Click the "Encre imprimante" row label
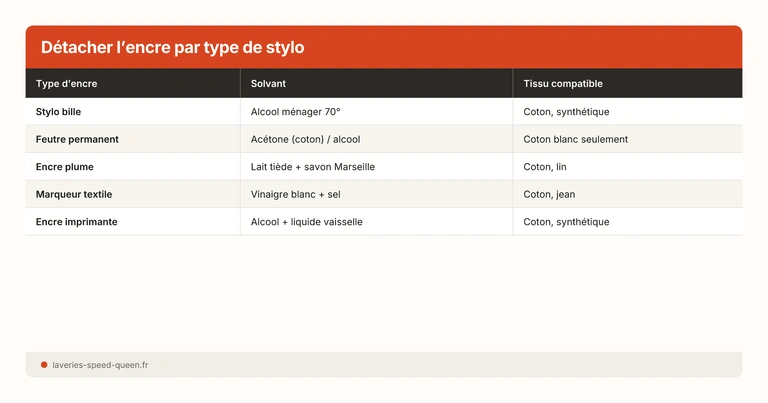Image resolution: width=768 pixels, height=403 pixels. [x=77, y=222]
